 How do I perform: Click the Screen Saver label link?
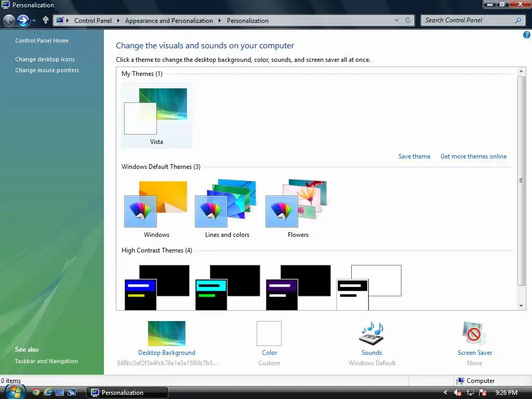pos(475,353)
